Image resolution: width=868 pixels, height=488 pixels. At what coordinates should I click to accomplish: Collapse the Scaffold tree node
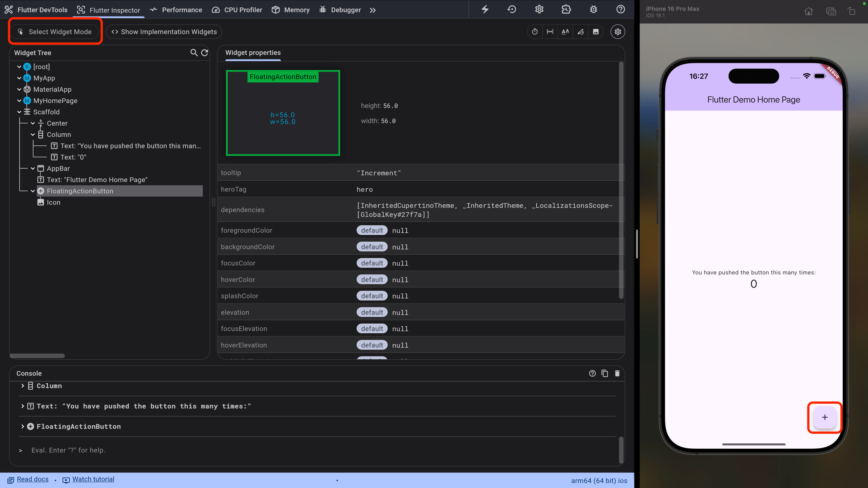pos(19,112)
